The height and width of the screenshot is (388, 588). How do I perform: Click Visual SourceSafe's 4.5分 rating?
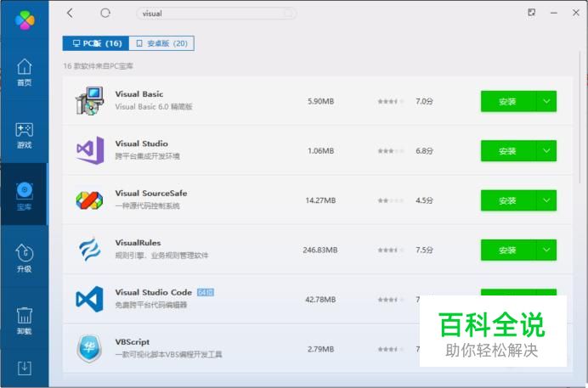click(x=405, y=200)
